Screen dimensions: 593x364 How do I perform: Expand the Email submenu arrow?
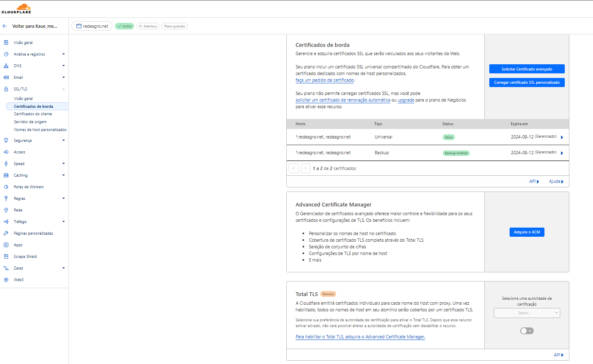(63, 78)
